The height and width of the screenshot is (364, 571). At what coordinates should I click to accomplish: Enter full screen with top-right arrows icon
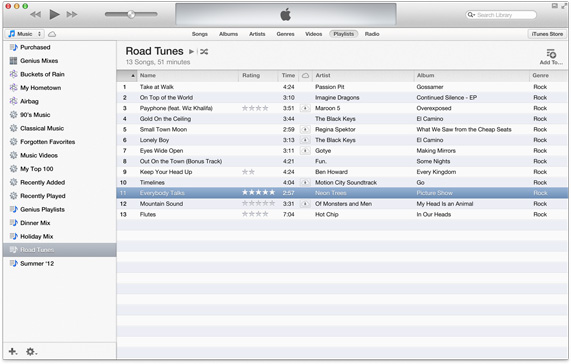click(564, 6)
